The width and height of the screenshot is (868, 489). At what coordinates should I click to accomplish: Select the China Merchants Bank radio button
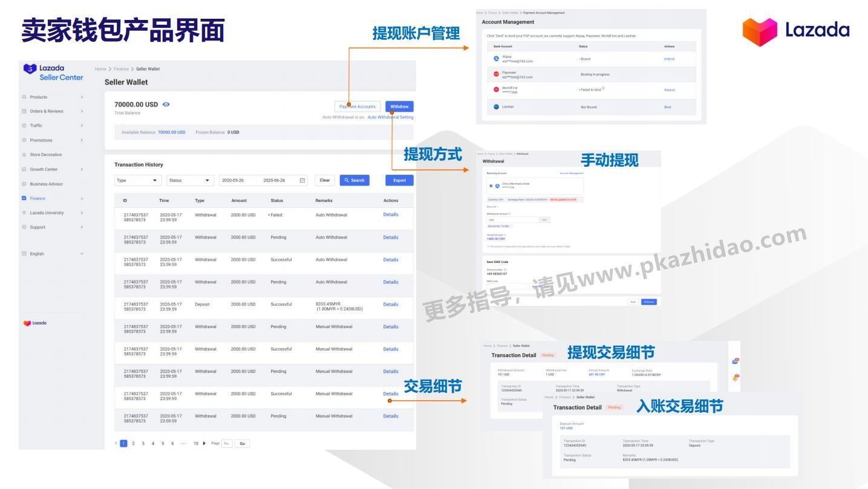coord(491,186)
